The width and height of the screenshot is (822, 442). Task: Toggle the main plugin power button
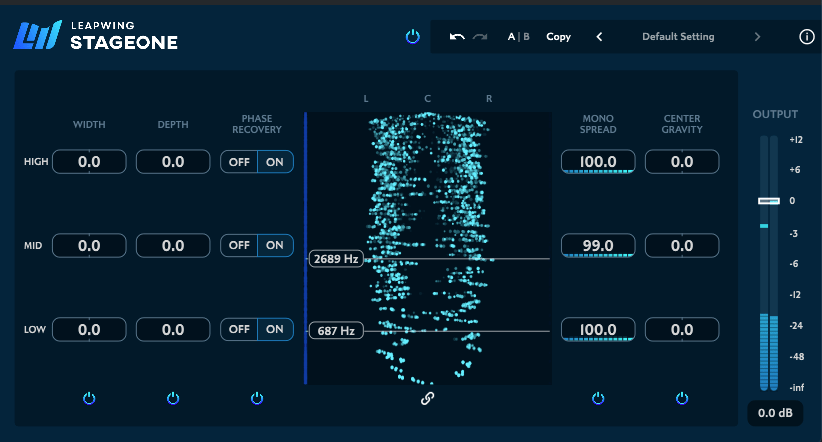(412, 37)
